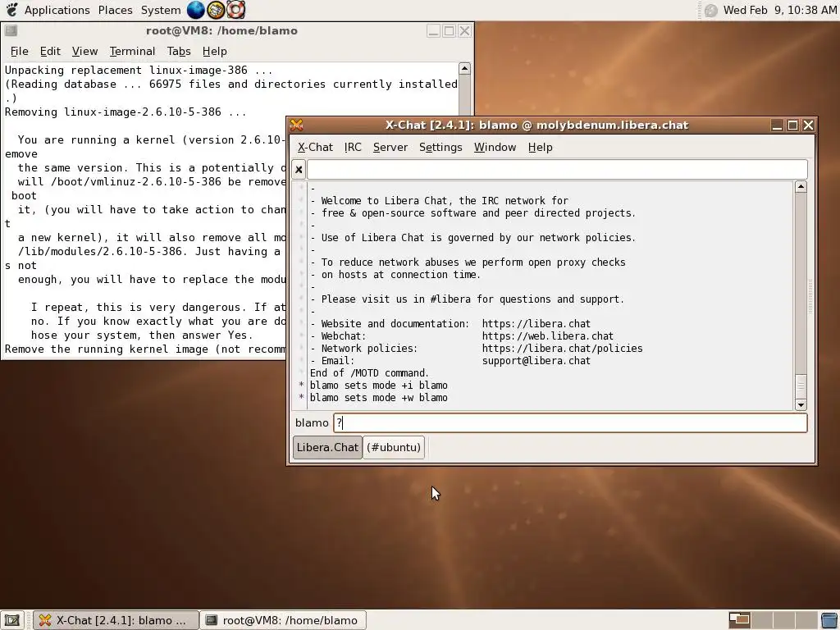Open the Tabs menu in the terminal window

[178, 52]
